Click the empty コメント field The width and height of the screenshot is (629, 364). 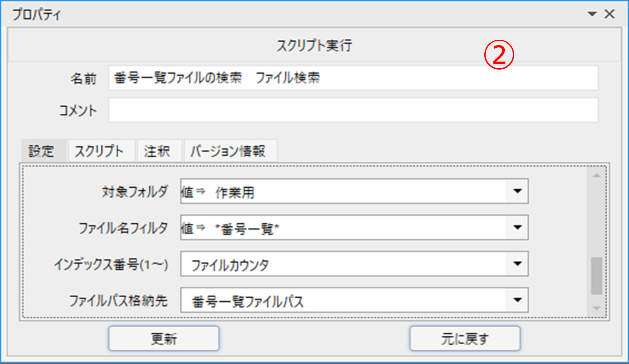point(353,110)
